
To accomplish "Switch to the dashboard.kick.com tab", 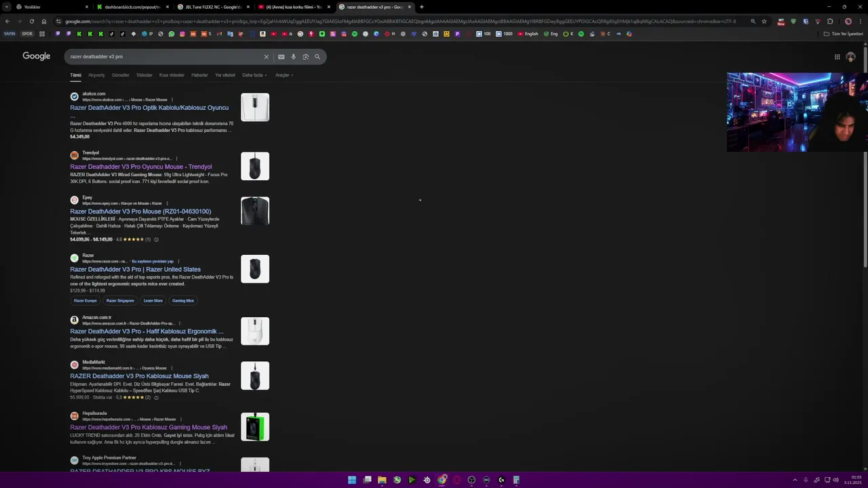I will (133, 7).
